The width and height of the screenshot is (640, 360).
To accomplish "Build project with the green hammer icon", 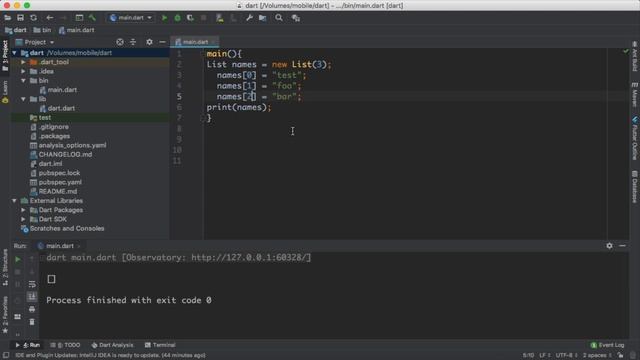I will [x=92, y=18].
